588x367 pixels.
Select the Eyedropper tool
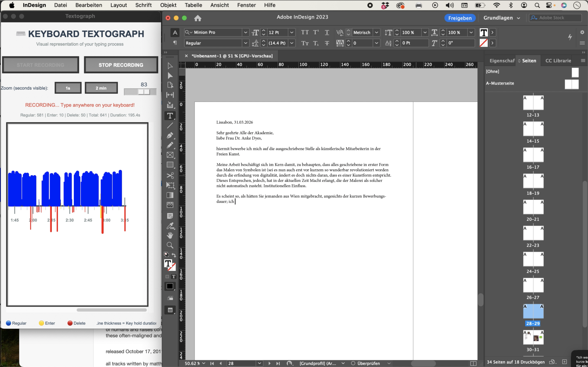click(x=170, y=226)
